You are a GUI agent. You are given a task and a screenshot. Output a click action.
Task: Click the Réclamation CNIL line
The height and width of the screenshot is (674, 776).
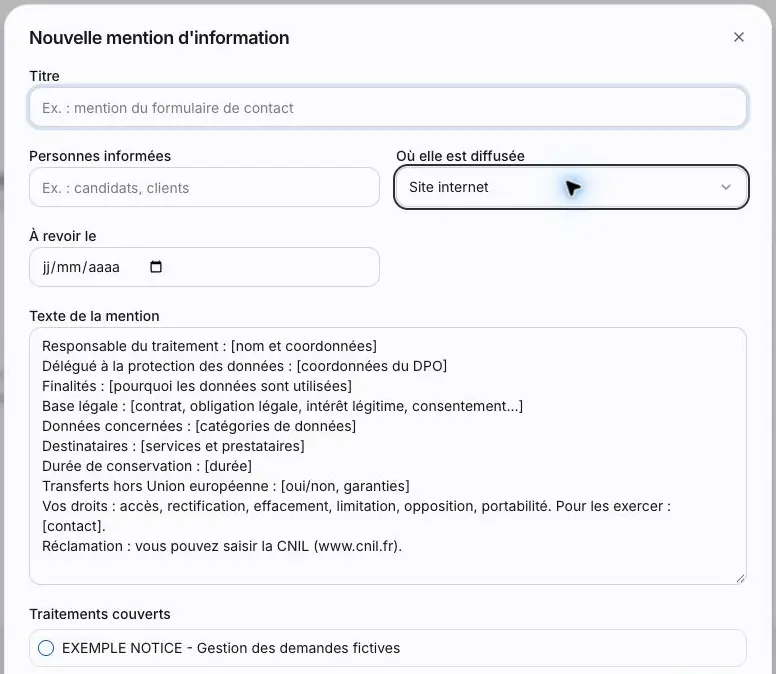(222, 546)
